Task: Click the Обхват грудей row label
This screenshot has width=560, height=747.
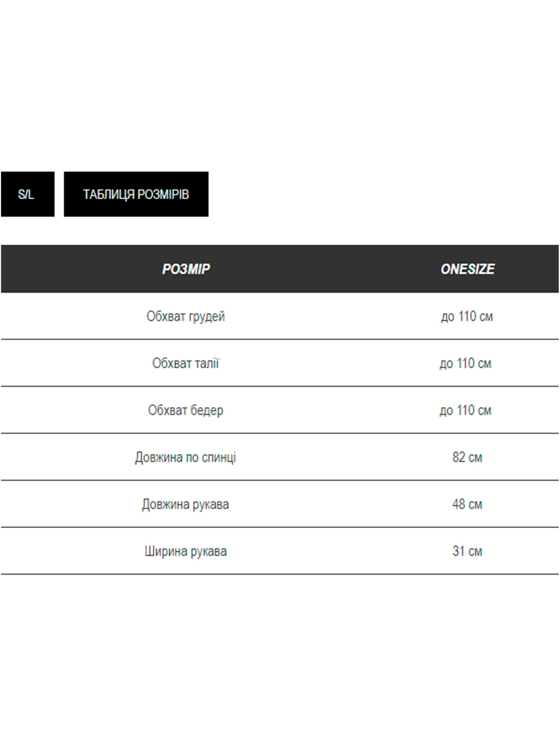Action: pos(185,317)
